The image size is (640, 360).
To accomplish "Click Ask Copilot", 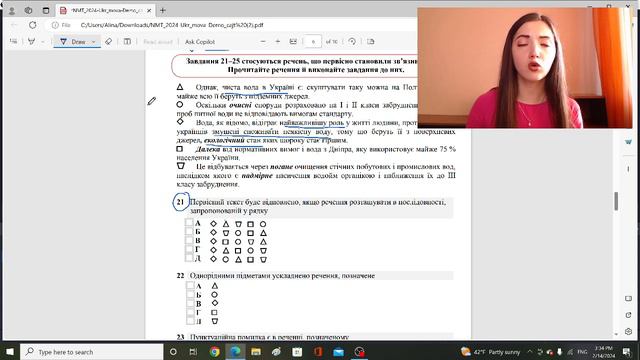I will [200, 42].
